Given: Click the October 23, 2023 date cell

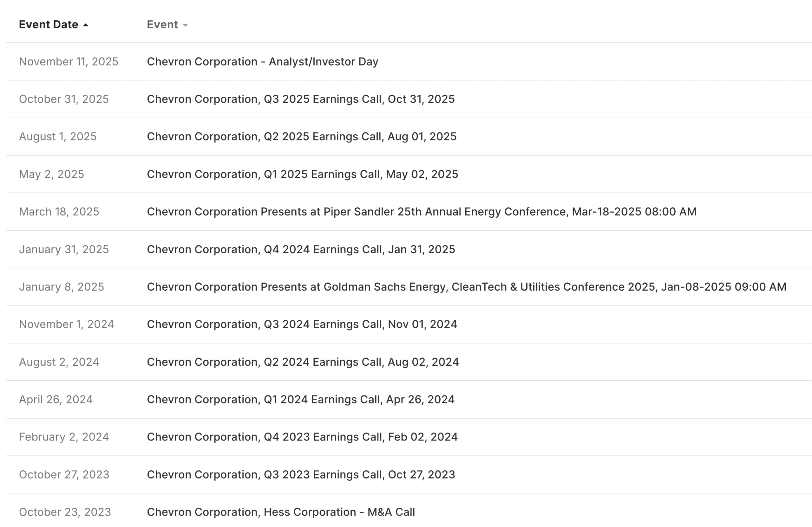Looking at the screenshot, I should (x=65, y=512).
